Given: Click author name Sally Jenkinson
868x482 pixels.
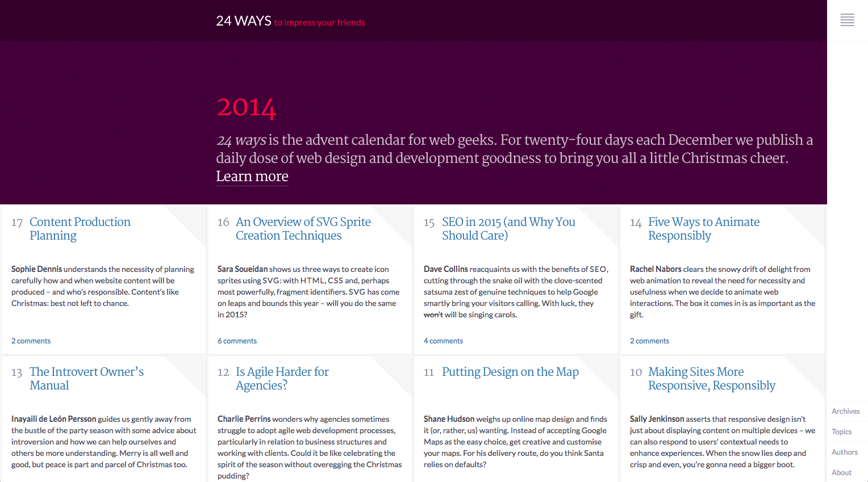Looking at the screenshot, I should point(657,419).
